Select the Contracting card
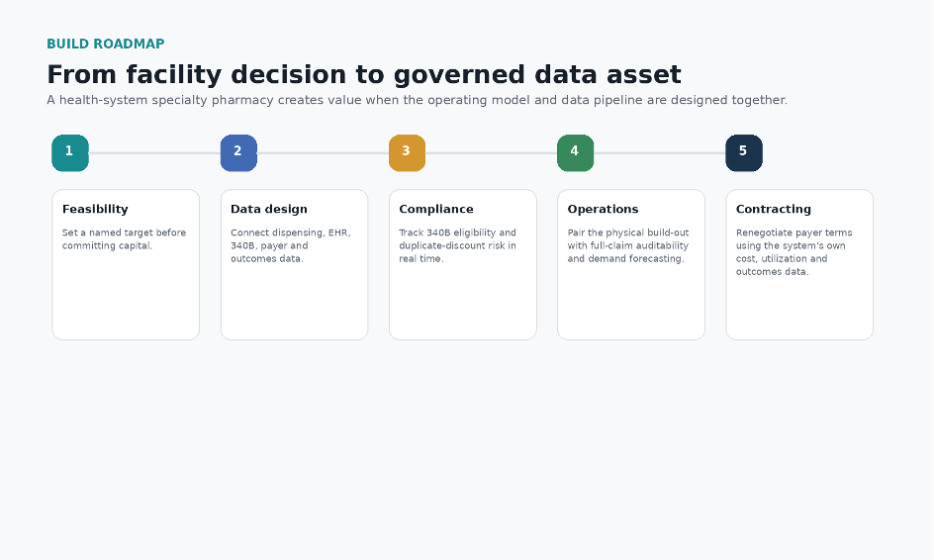Viewport: 934px width, 560px height. (x=799, y=264)
